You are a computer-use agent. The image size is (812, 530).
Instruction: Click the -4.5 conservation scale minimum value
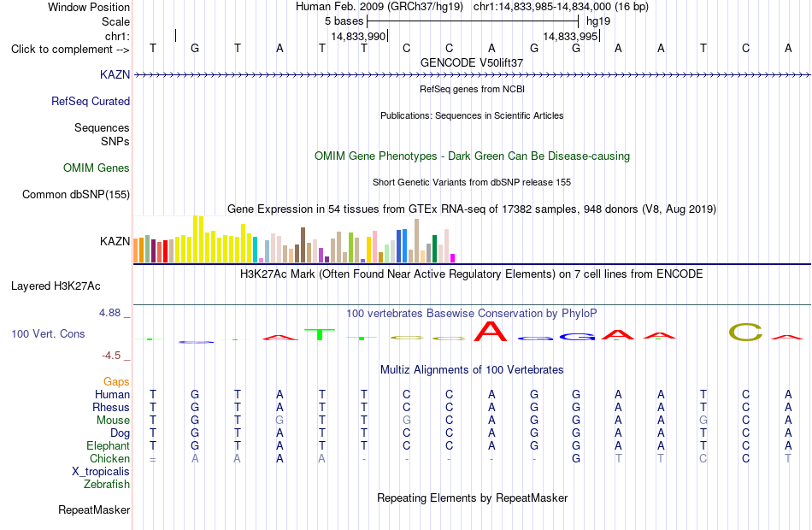[x=111, y=356]
